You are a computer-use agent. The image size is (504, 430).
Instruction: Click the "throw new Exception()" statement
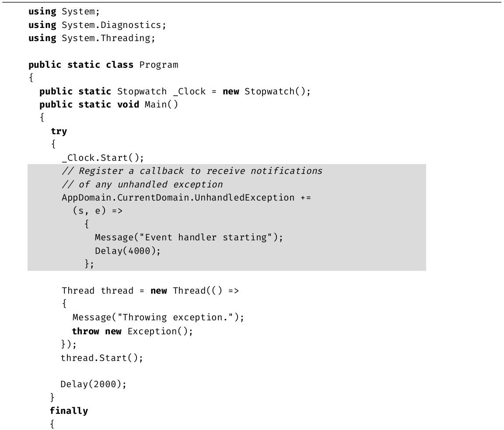[132, 331]
